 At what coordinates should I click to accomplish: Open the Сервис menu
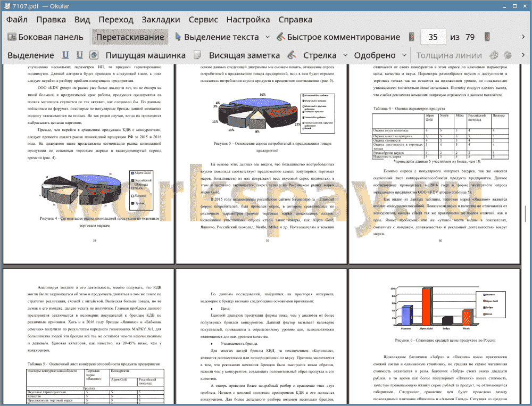[x=203, y=20]
